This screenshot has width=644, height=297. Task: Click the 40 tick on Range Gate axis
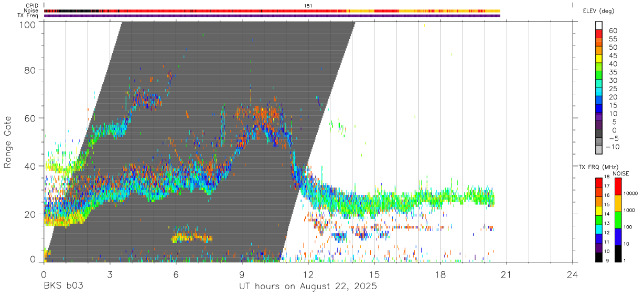tap(30, 166)
